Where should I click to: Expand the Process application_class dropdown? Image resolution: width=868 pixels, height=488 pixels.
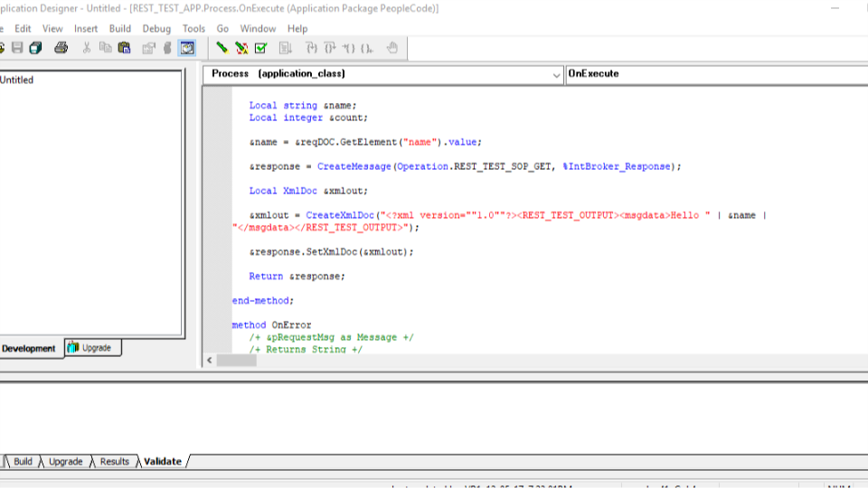(x=556, y=75)
